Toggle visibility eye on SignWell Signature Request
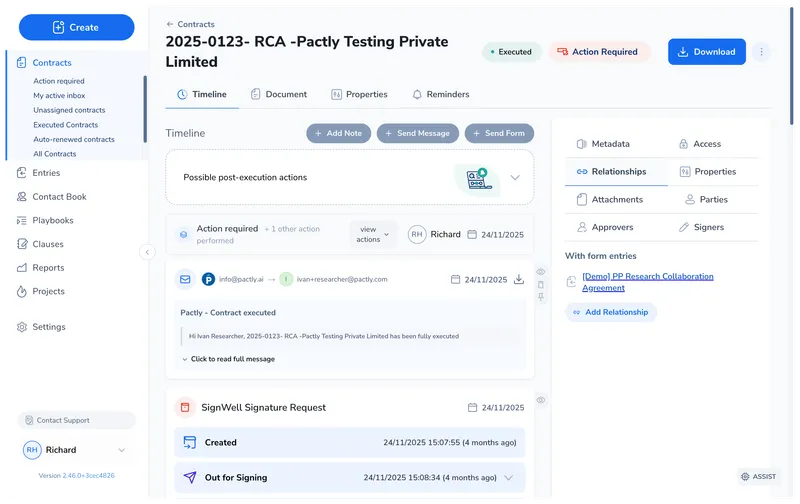The width and height of the screenshot is (800, 504). [x=541, y=400]
